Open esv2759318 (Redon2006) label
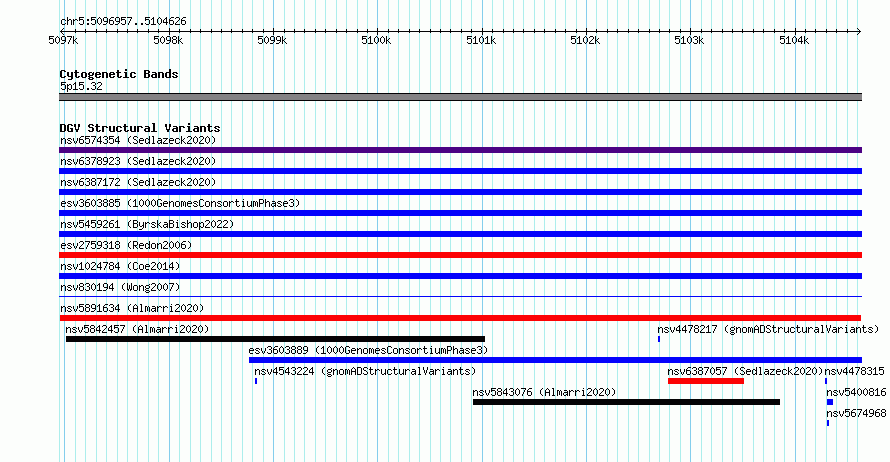The image size is (890, 462). coord(126,245)
